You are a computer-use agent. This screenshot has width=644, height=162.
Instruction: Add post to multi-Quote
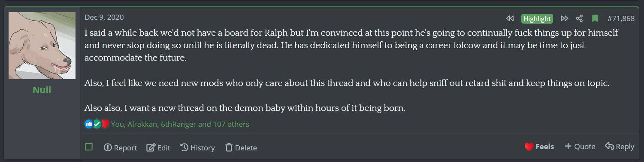click(x=580, y=147)
